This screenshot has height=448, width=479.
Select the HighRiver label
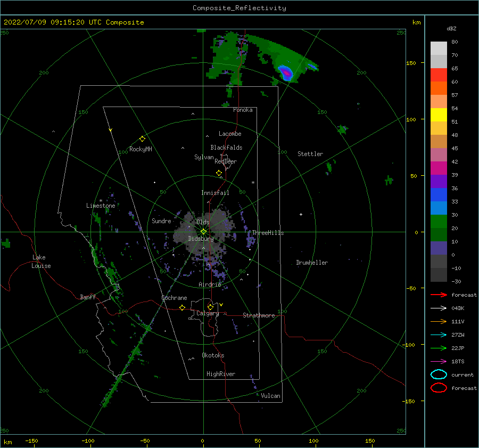click(221, 374)
